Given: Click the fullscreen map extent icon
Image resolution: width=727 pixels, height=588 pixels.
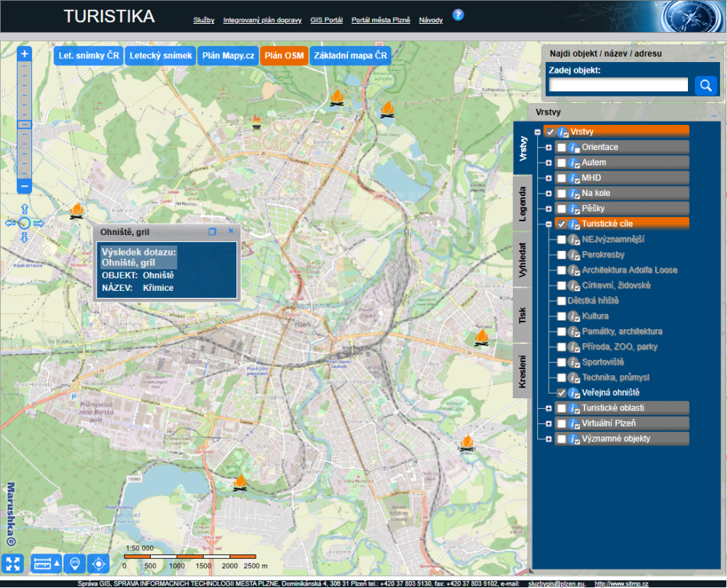Looking at the screenshot, I should click(13, 564).
